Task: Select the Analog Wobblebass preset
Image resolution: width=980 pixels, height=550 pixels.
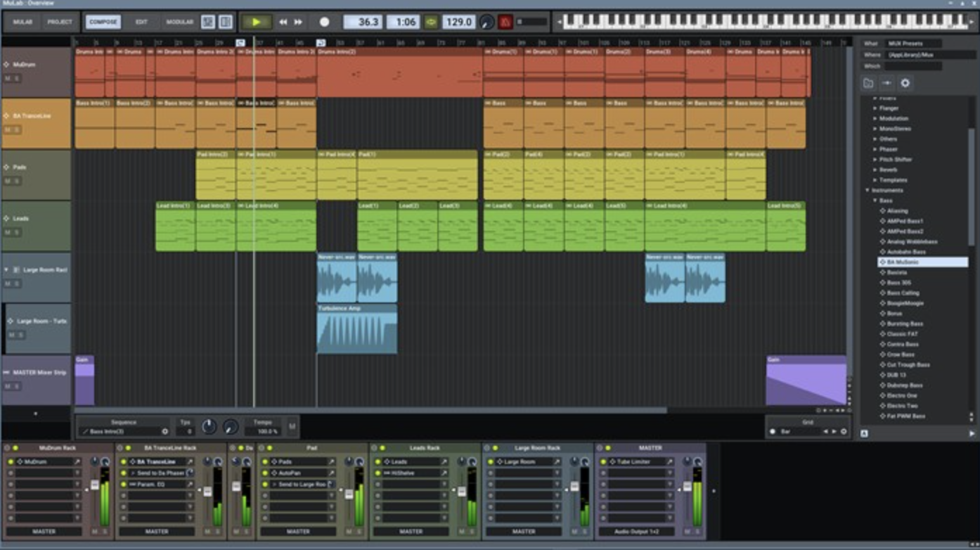Action: click(x=912, y=242)
